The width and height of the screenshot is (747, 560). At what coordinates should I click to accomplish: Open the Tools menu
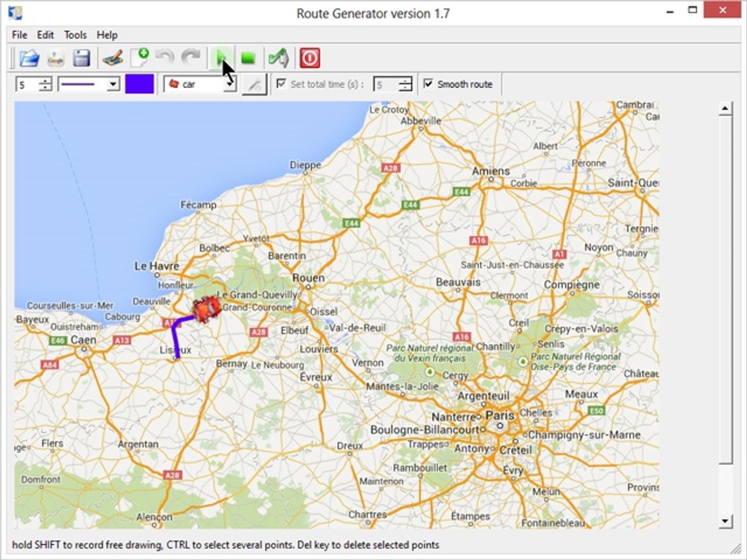click(75, 35)
